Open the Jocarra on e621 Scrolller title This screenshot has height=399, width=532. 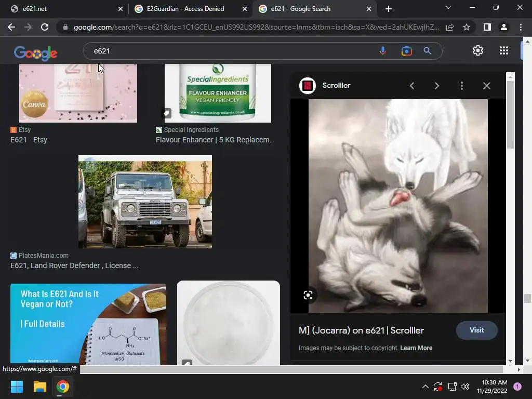point(362,330)
